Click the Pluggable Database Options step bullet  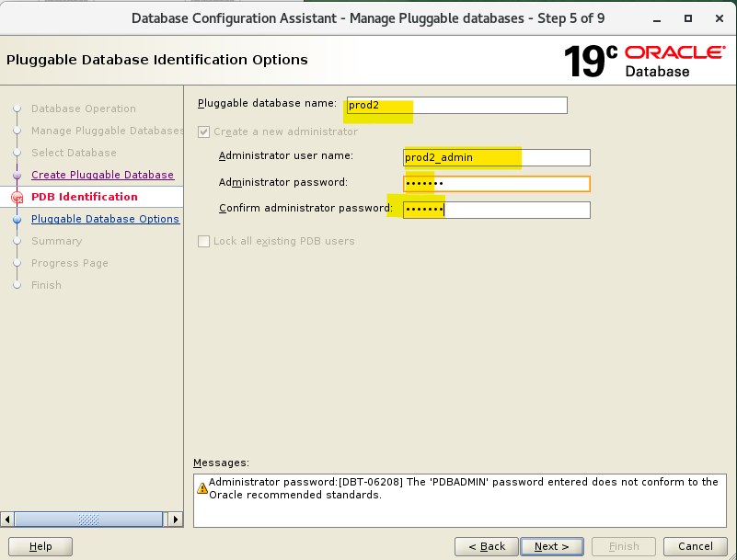point(17,220)
